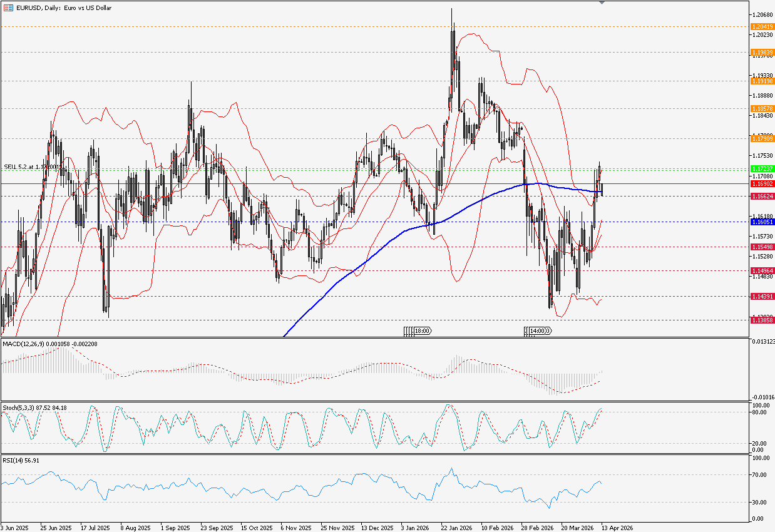Click the orange 1.19198 price level tag
The image size is (775, 532).
pos(762,81)
